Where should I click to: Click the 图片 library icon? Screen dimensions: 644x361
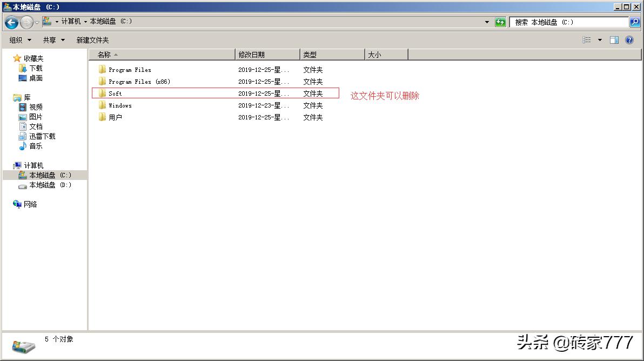point(23,117)
